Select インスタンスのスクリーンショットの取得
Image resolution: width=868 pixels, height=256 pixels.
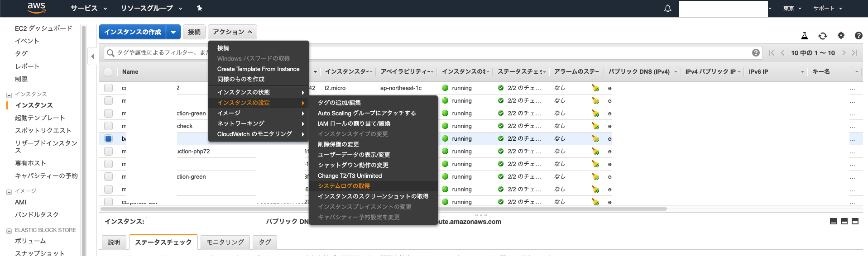[x=373, y=196]
